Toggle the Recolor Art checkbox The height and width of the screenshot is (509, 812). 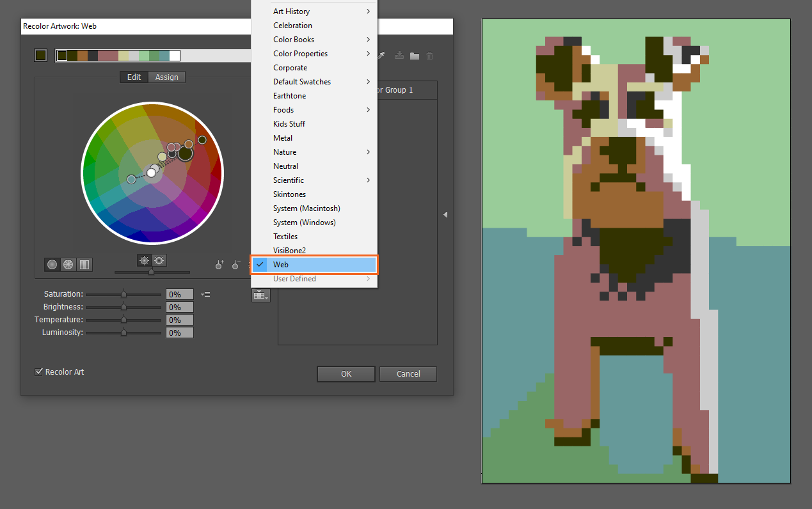[x=39, y=372]
